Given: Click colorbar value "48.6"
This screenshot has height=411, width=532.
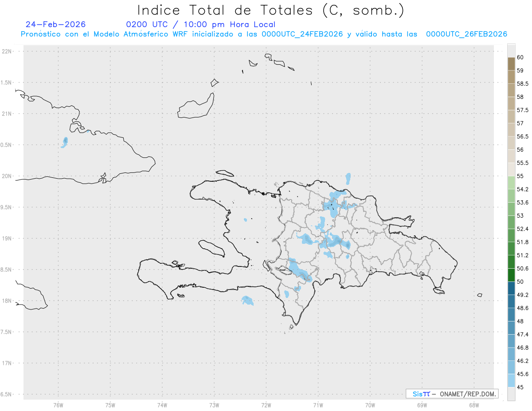Looking at the screenshot, I should pyautogui.click(x=522, y=308).
